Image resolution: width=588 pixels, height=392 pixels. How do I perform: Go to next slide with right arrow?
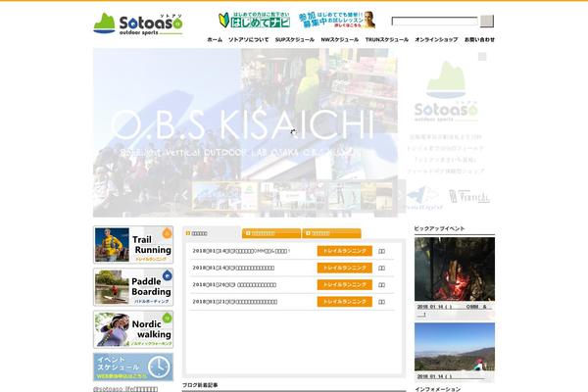401,195
